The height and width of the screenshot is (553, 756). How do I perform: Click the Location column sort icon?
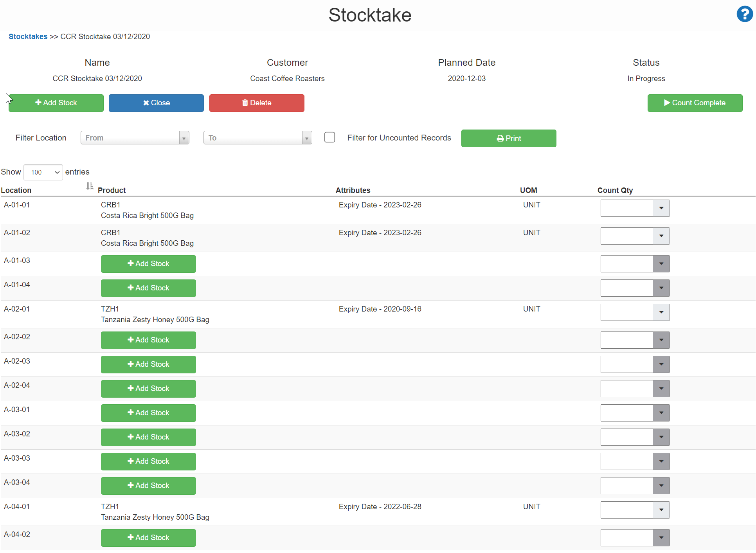(x=90, y=186)
